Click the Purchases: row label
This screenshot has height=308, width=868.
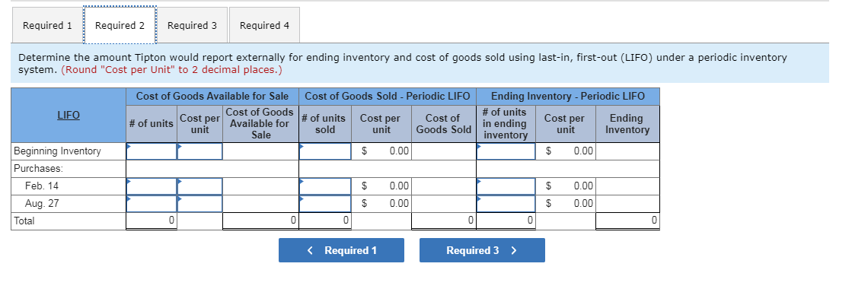point(38,168)
